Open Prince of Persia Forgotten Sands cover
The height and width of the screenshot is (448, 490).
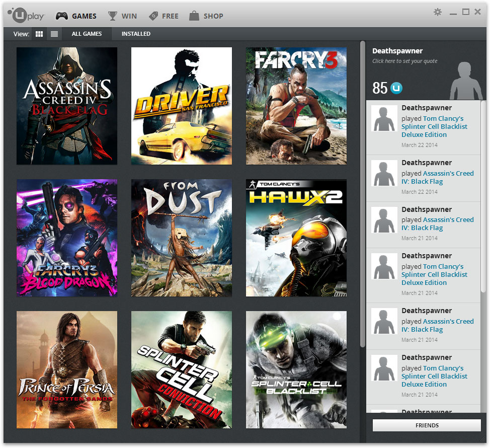point(67,369)
